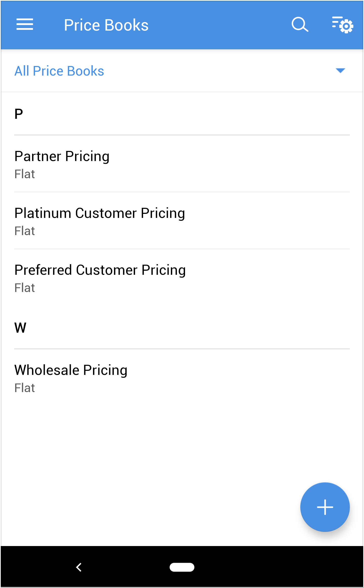364x588 pixels.
Task: Tap the home pill in navigation bar
Action: click(182, 567)
